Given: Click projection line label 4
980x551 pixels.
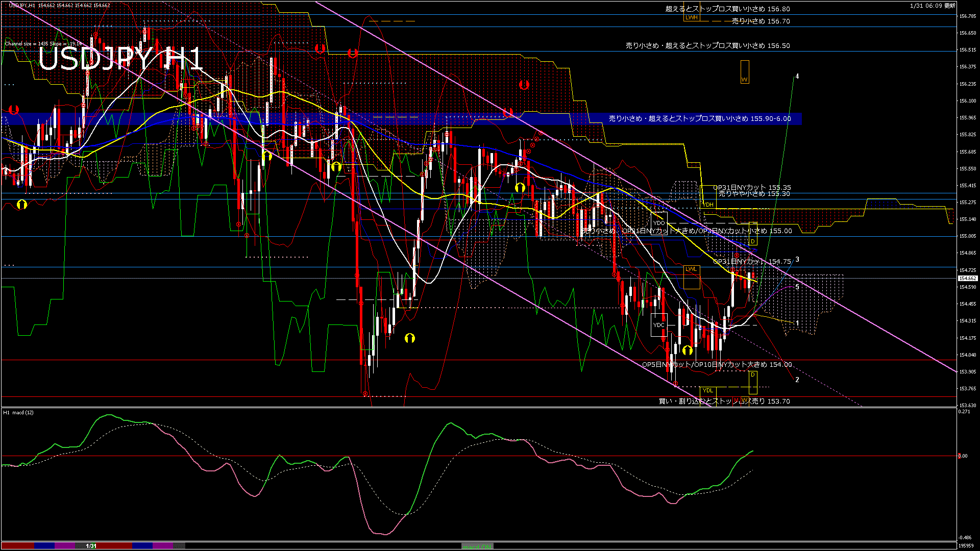Looking at the screenshot, I should point(797,77).
